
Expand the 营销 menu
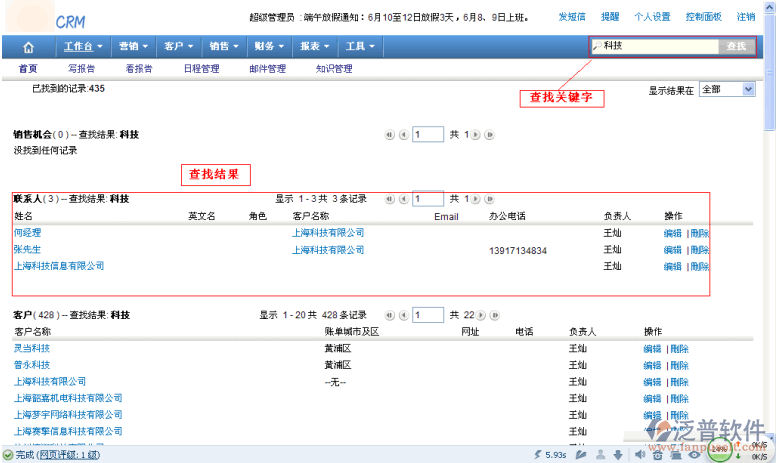pyautogui.click(x=132, y=46)
